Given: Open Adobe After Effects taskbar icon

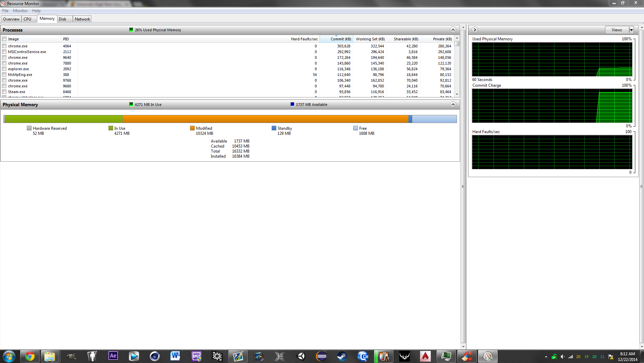Looking at the screenshot, I should 113,356.
